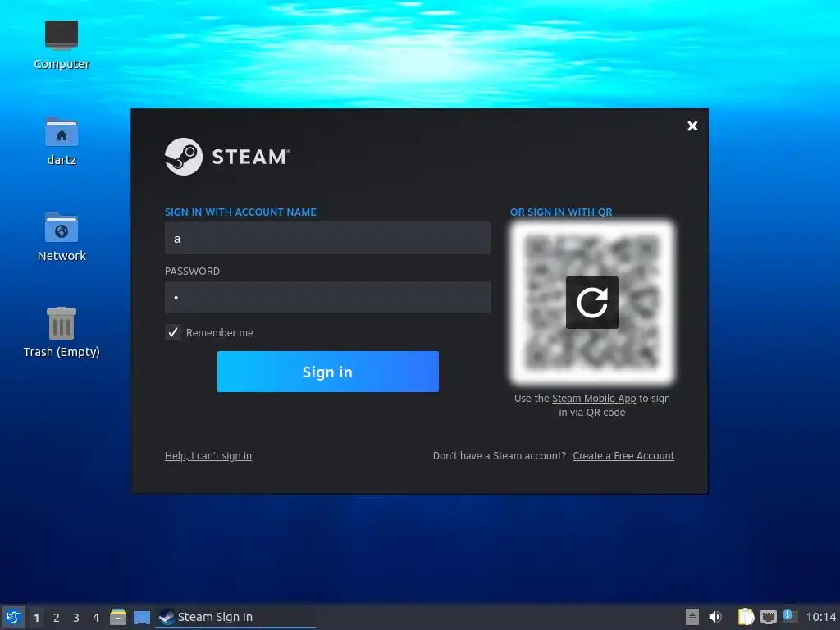This screenshot has width=840, height=630.
Task: Open the Computer desktop icon
Action: pos(62,45)
